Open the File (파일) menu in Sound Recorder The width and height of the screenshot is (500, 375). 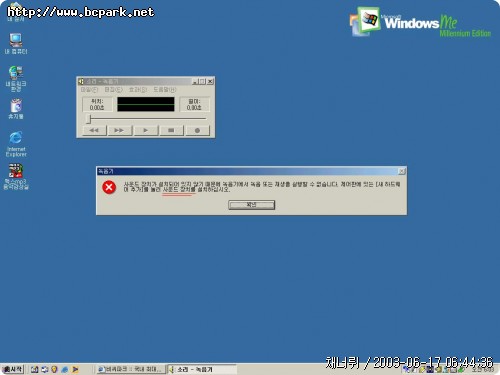click(x=89, y=90)
